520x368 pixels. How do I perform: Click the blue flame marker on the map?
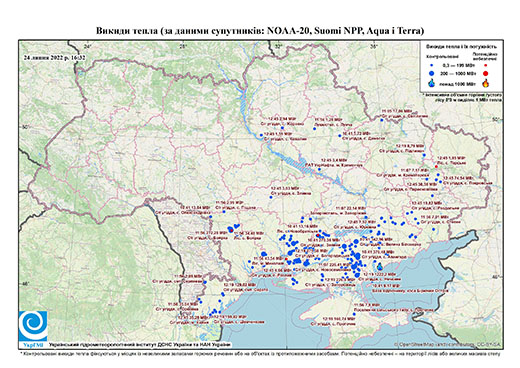click(x=380, y=266)
